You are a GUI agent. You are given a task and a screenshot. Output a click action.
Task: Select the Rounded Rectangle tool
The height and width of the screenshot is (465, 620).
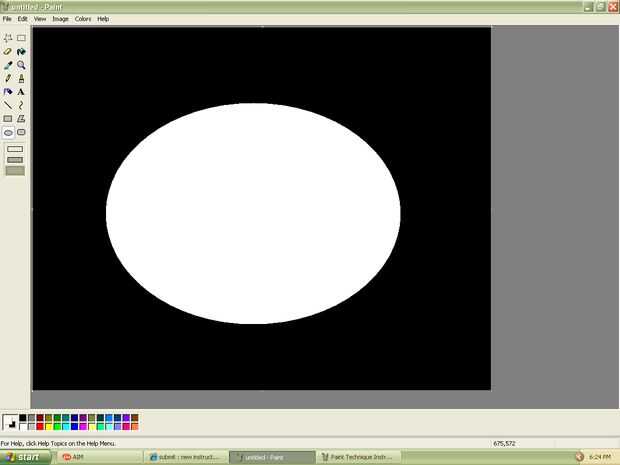click(x=21, y=131)
